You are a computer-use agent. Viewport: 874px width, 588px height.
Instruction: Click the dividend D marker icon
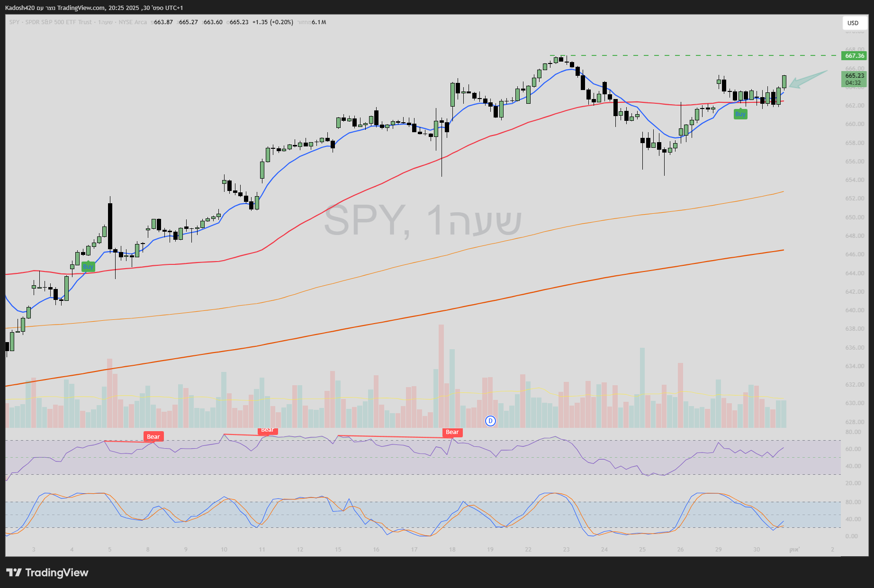490,421
